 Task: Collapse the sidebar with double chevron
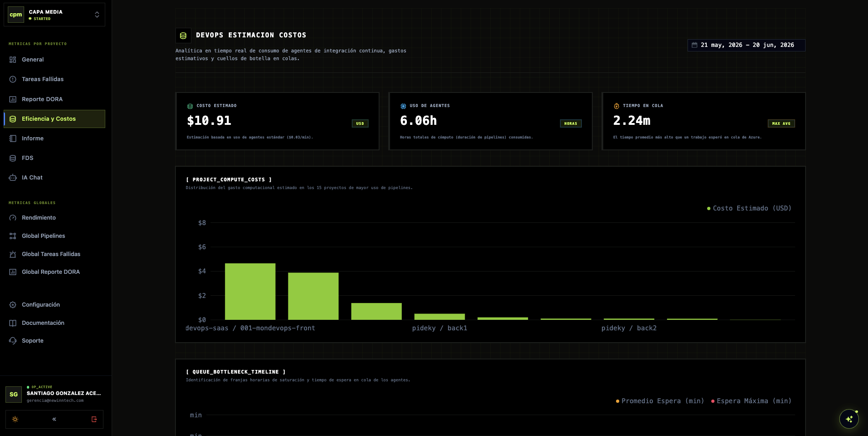click(x=54, y=419)
